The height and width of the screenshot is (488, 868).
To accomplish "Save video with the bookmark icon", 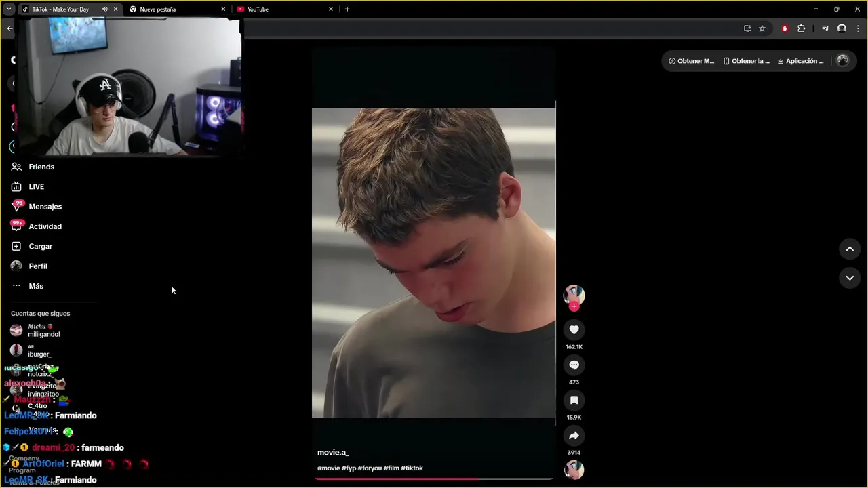I will click(x=574, y=400).
